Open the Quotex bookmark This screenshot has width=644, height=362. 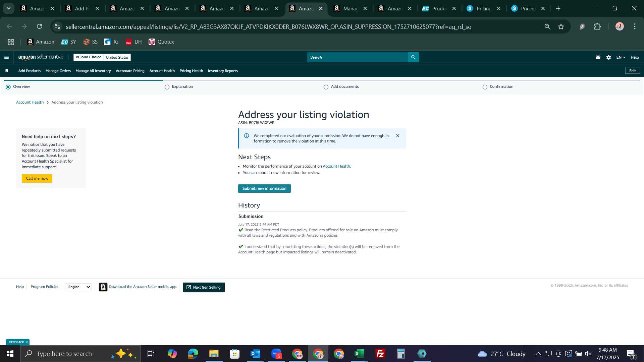click(x=161, y=42)
